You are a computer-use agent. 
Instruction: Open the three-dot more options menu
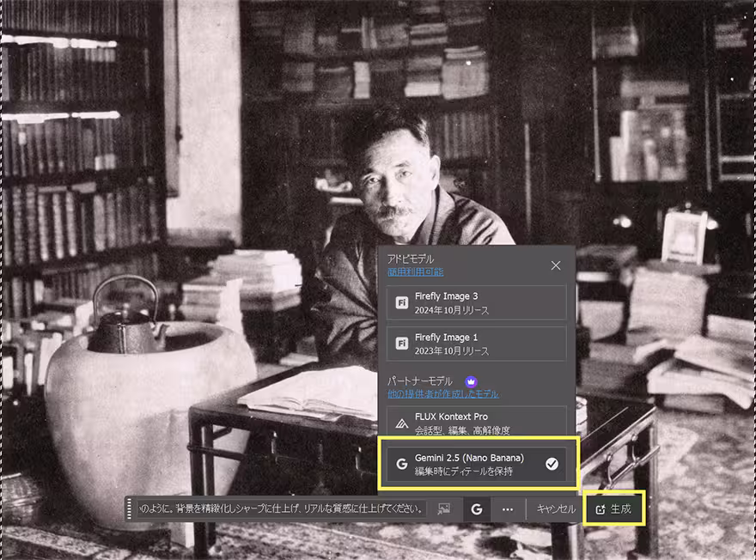[507, 508]
